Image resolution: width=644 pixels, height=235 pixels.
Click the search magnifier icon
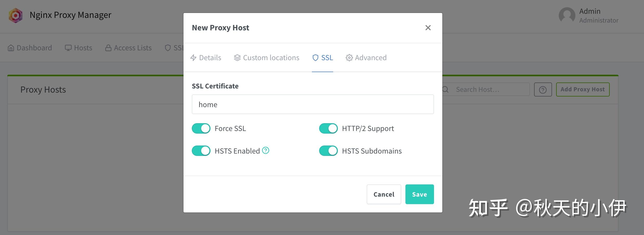(445, 89)
